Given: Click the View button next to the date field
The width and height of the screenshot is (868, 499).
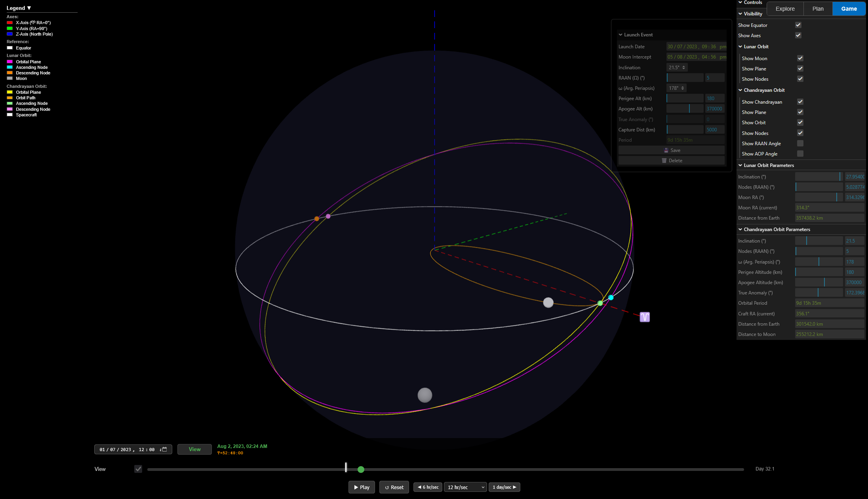Looking at the screenshot, I should (x=194, y=449).
